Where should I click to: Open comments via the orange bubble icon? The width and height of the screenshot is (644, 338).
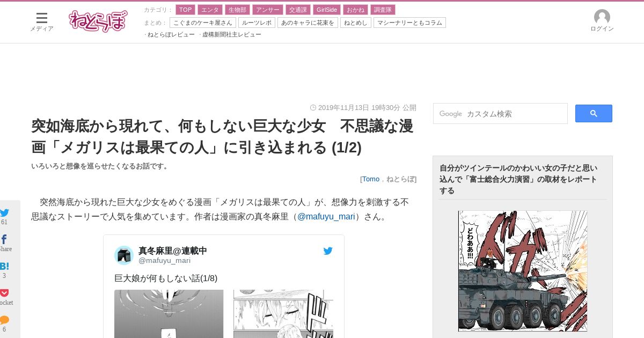tap(4, 320)
